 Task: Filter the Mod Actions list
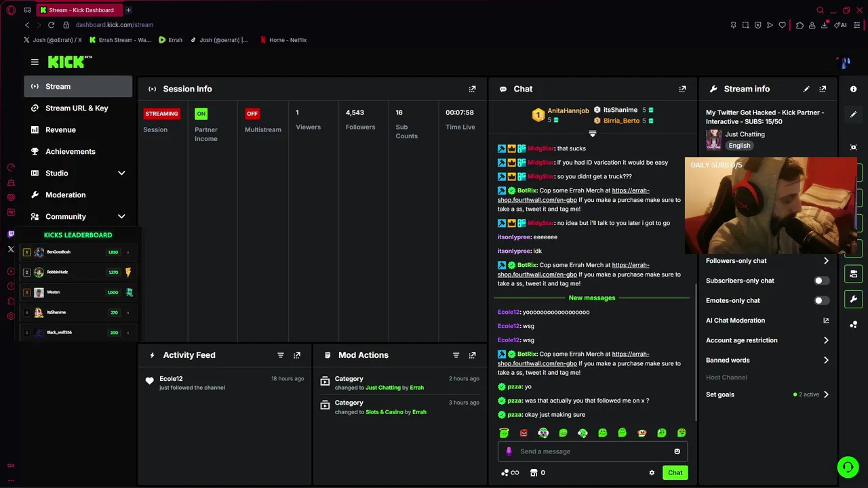pyautogui.click(x=456, y=355)
